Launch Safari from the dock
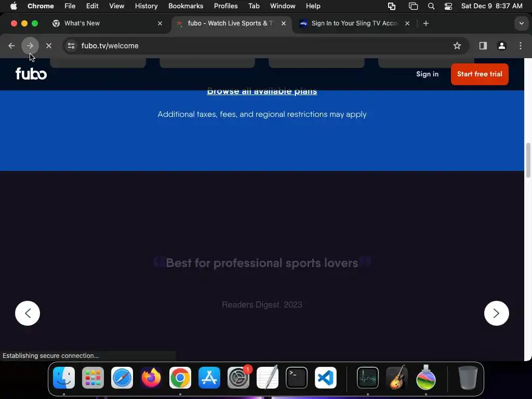This screenshot has width=532, height=399. tap(122, 378)
